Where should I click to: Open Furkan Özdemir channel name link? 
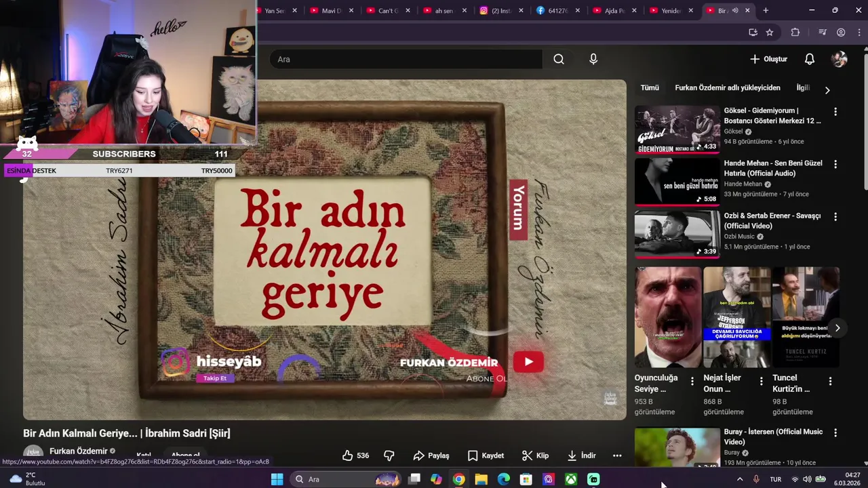[79, 451]
